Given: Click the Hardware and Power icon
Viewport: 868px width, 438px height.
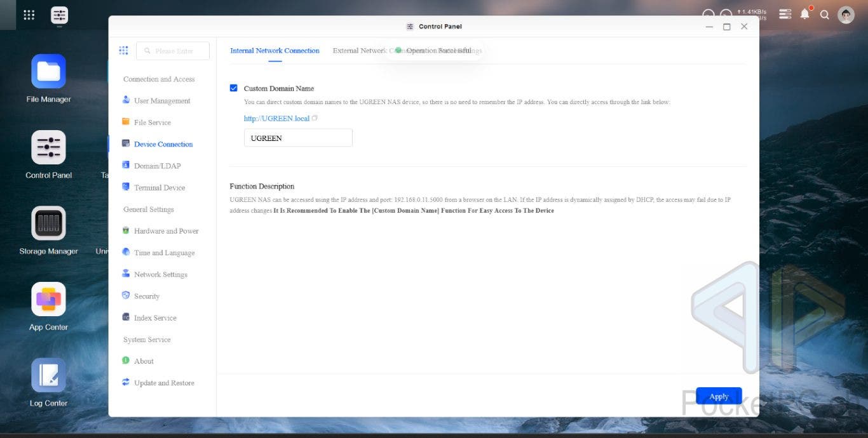Looking at the screenshot, I should coord(126,230).
